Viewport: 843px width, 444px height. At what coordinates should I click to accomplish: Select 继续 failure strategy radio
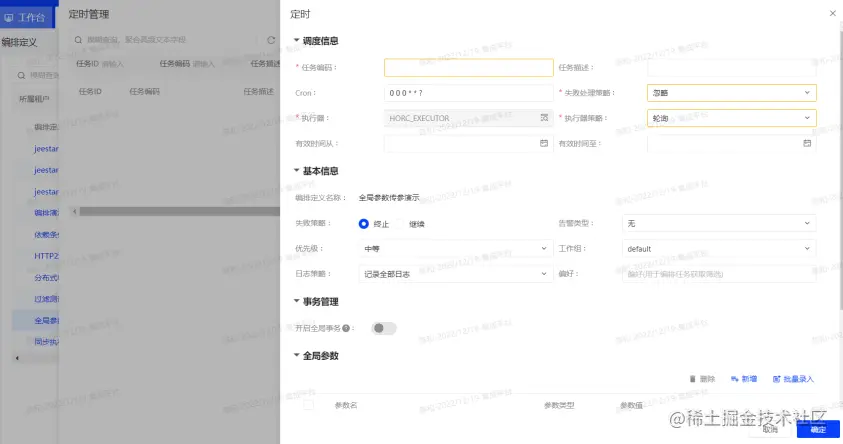tap(399, 224)
